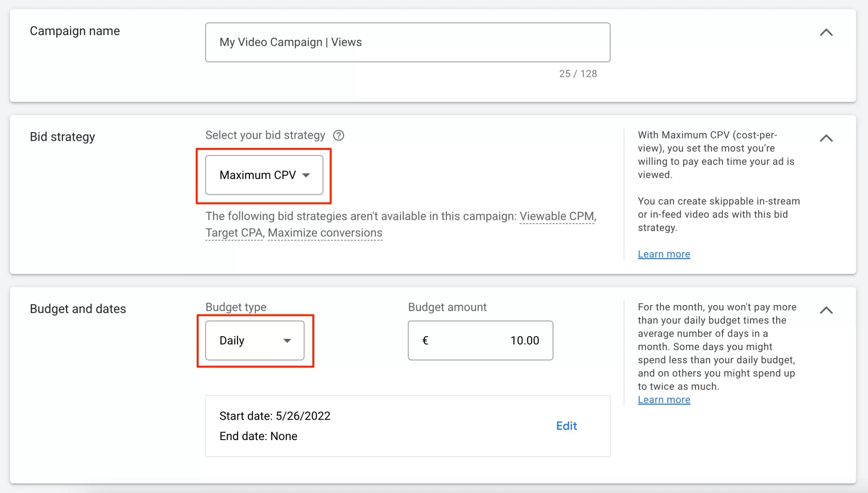
Task: Open Learn more link under budget info
Action: coord(664,400)
